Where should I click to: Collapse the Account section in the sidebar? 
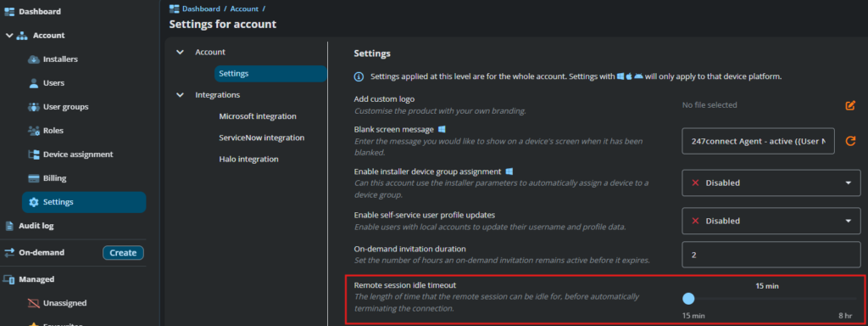click(x=9, y=36)
